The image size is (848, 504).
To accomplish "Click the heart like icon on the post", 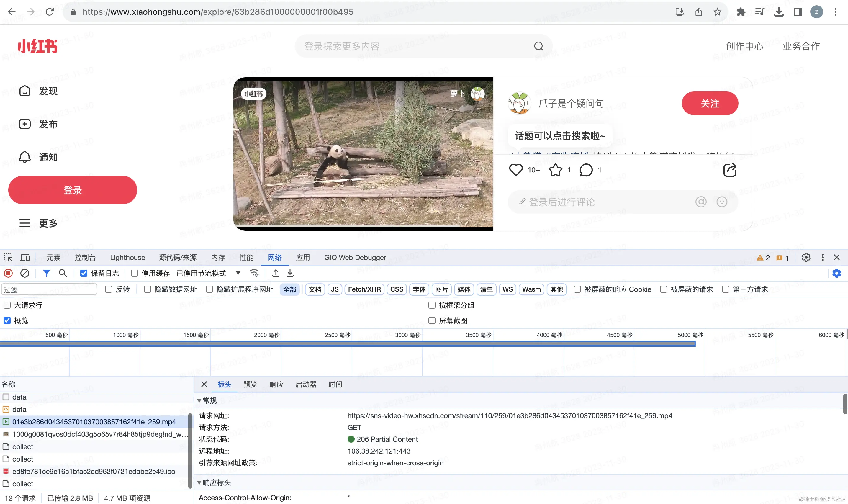I will (515, 170).
